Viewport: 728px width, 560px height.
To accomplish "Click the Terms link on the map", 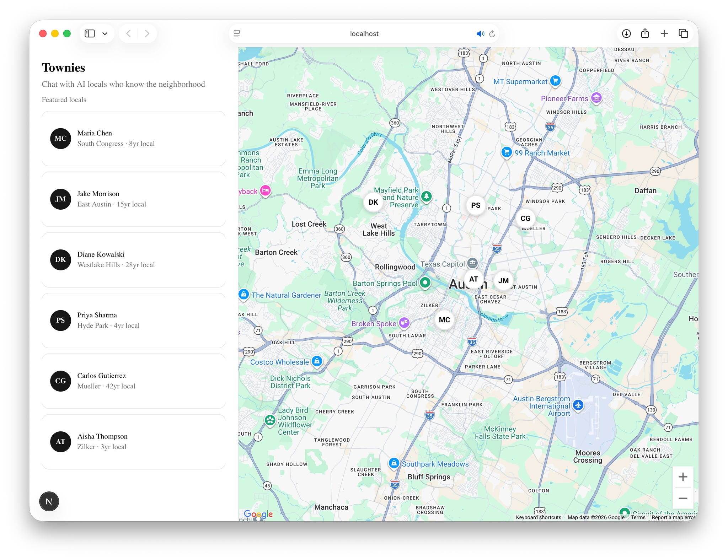I will tap(638, 517).
